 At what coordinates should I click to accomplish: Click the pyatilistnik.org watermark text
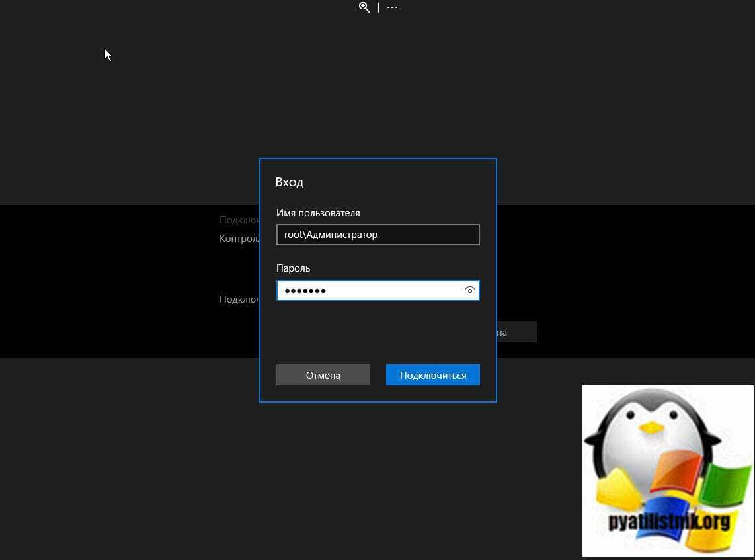coord(668,522)
